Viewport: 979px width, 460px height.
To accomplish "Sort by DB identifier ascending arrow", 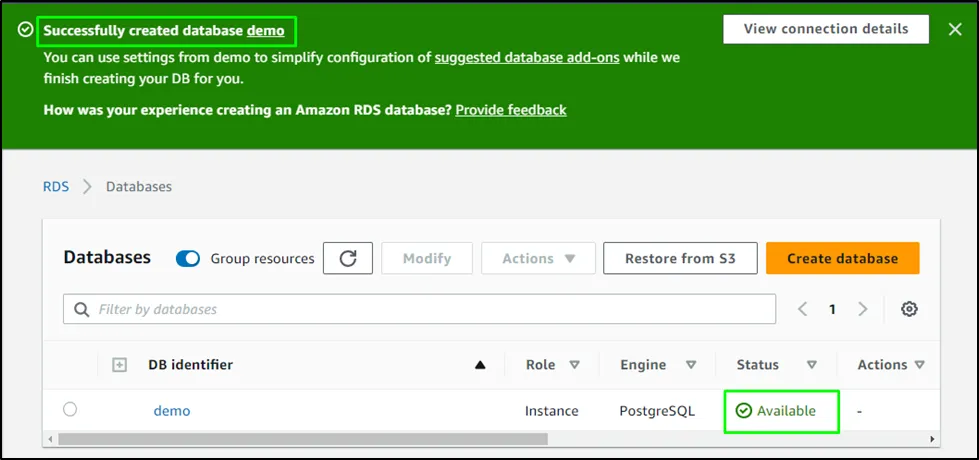I will pyautogui.click(x=480, y=365).
